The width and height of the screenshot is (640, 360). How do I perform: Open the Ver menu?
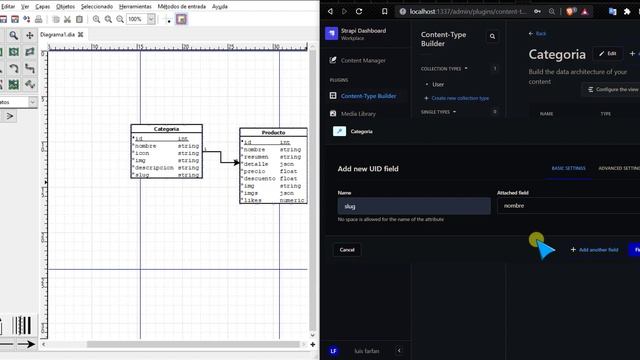[x=25, y=7]
